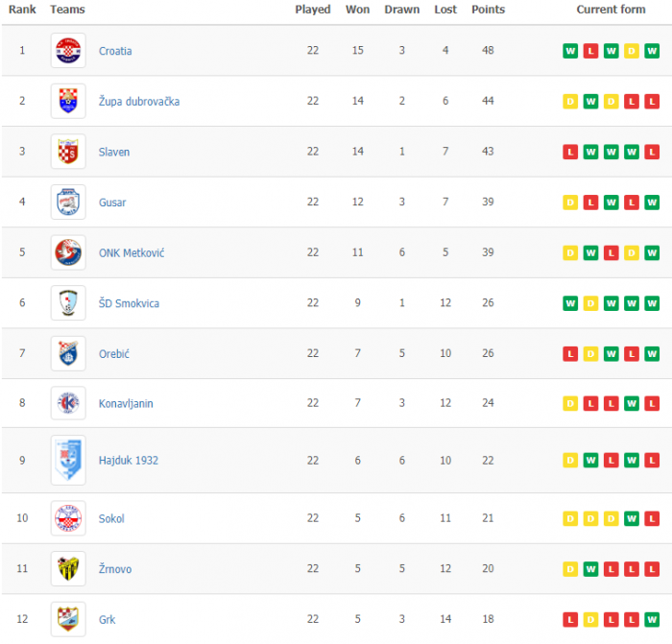Click Croatia's first green W form badge
Image resolution: width=672 pixels, height=644 pixels.
point(570,51)
